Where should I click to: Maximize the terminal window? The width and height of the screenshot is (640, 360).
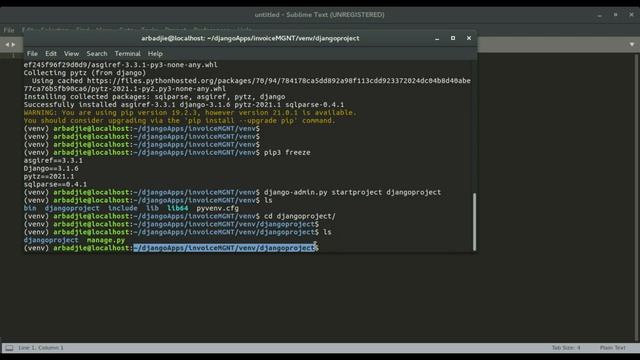(453, 38)
